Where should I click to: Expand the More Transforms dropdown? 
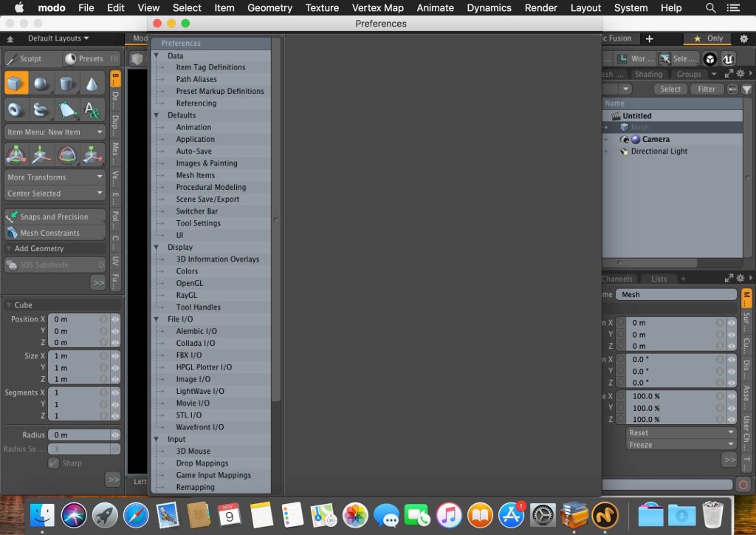[x=55, y=177]
